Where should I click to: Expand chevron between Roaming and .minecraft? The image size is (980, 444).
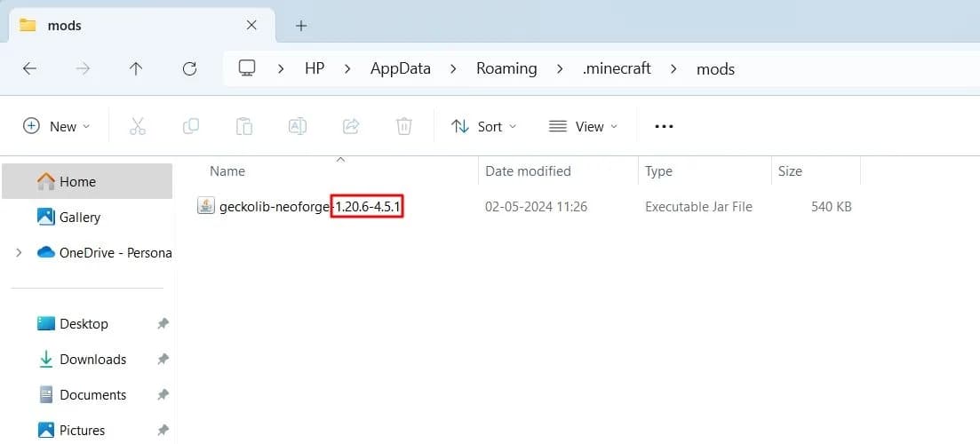pos(560,68)
